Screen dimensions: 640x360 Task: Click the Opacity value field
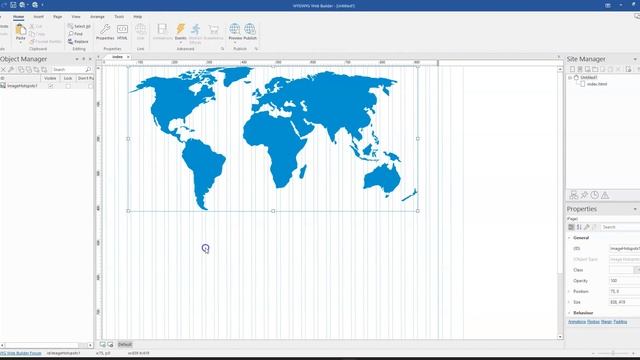coord(624,281)
